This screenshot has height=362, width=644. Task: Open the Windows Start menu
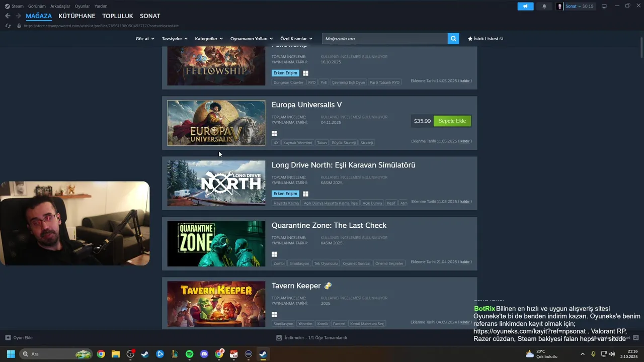pos(11,354)
